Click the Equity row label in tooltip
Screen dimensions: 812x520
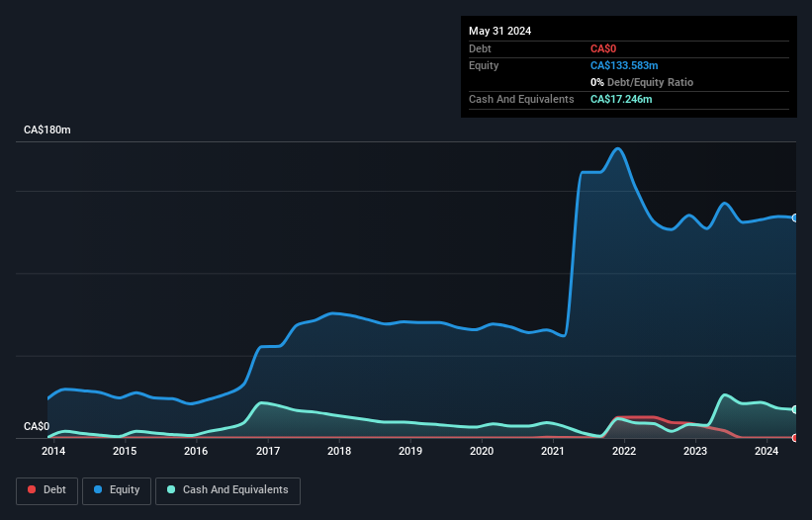(484, 65)
